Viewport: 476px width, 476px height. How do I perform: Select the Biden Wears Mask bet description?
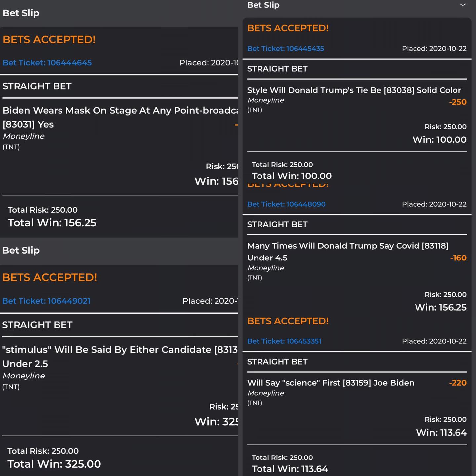click(x=120, y=117)
